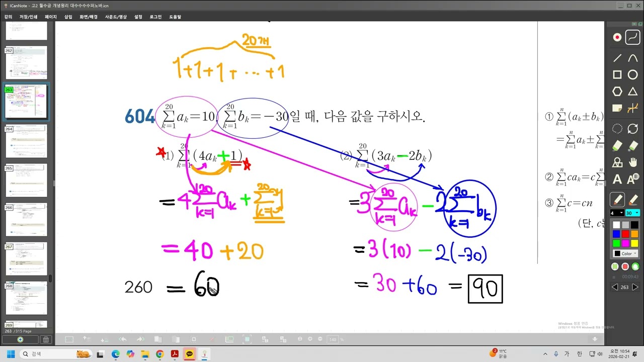Open page 268 thumbnail
The width and height of the screenshot is (644, 362).
pos(26,299)
